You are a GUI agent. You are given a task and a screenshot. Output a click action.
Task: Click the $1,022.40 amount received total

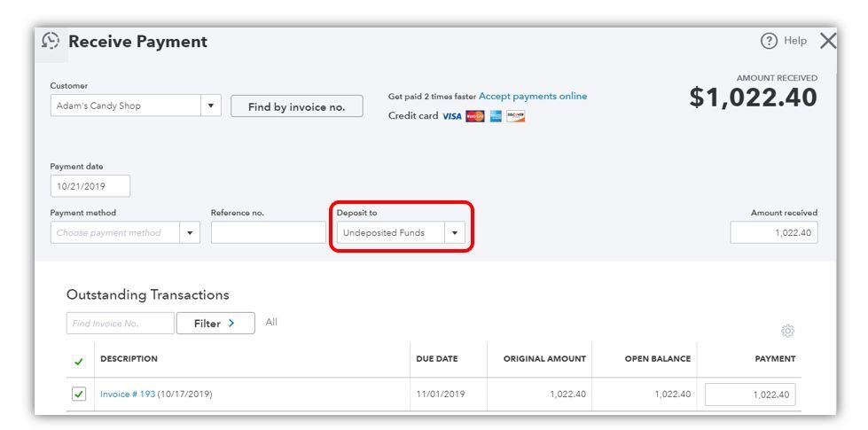753,98
